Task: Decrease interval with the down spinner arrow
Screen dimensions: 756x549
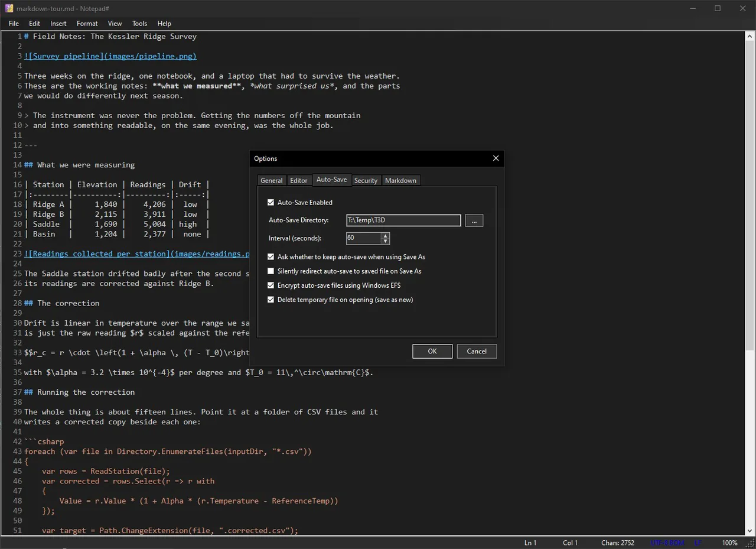Action: (x=386, y=241)
